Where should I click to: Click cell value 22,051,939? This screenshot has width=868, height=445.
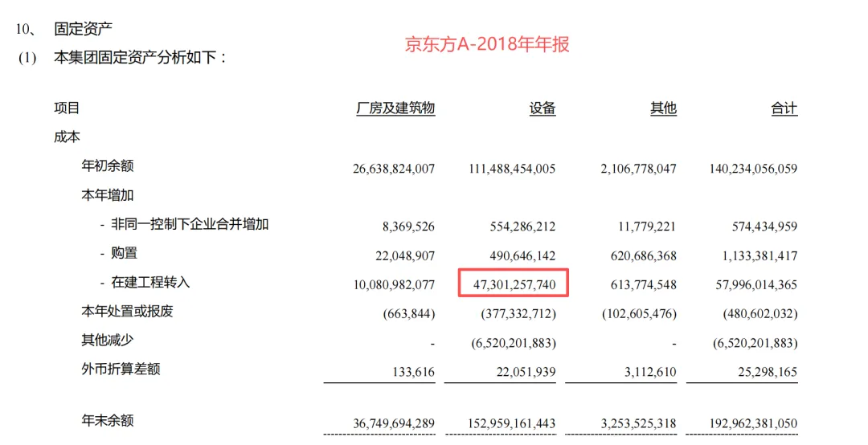526,372
